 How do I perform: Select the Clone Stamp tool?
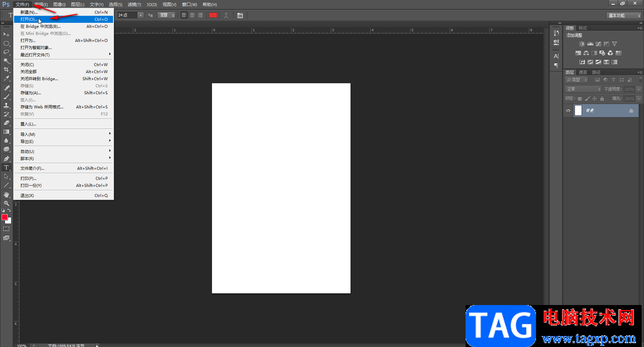coord(6,105)
